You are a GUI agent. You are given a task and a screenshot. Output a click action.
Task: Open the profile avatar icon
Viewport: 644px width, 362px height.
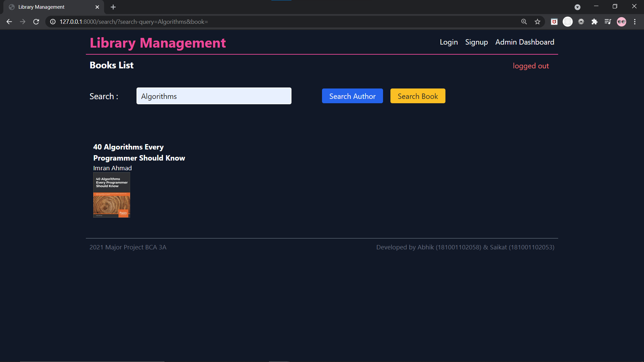click(621, 22)
